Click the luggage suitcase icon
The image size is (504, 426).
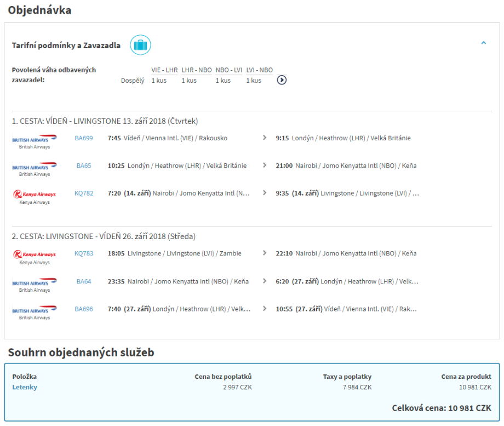coord(140,45)
